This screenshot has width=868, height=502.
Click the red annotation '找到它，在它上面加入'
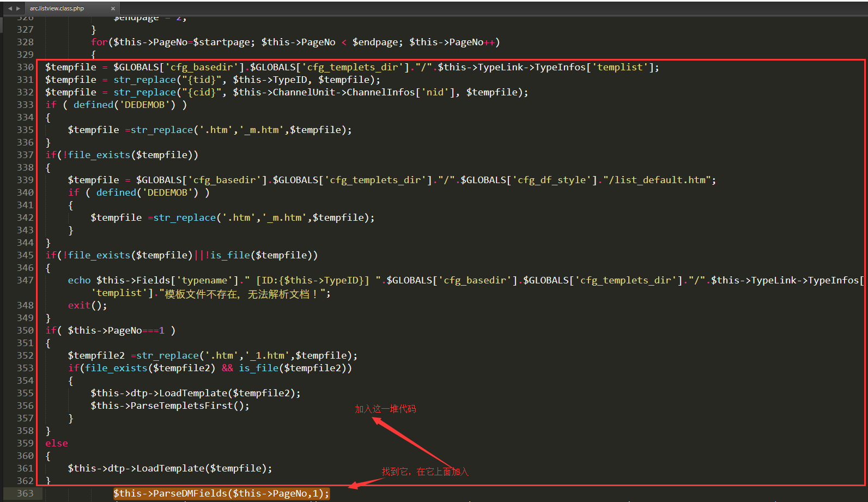pyautogui.click(x=425, y=471)
